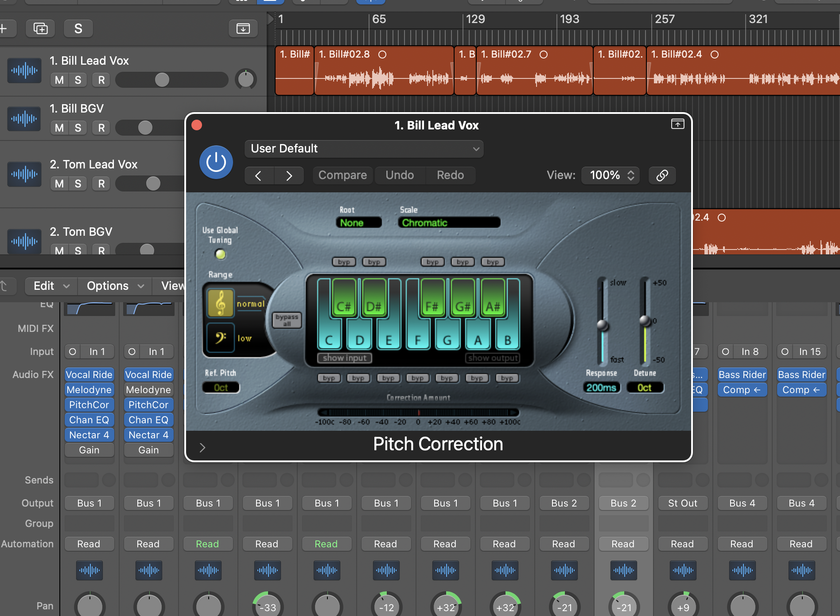The width and height of the screenshot is (840, 616).
Task: Toggle the Use Global Tuning light
Action: point(220,254)
